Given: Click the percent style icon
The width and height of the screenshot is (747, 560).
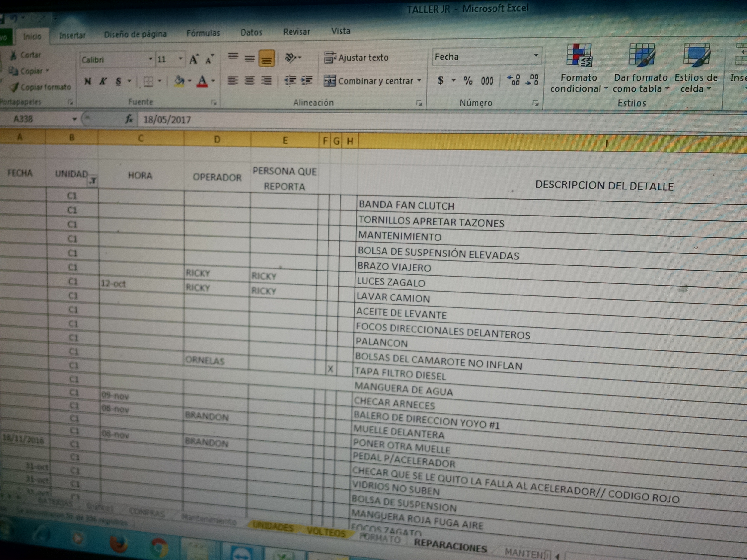Looking at the screenshot, I should (x=468, y=80).
